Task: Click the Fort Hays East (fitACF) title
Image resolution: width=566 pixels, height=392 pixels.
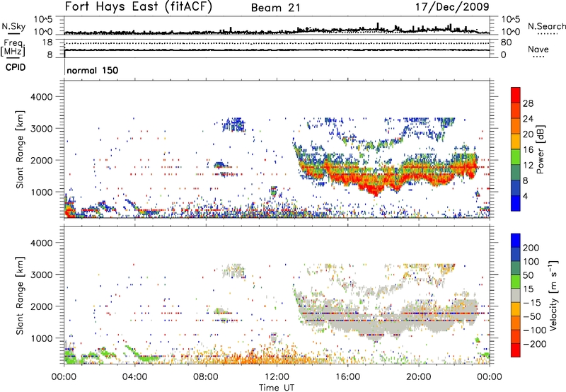Action: (139, 6)
